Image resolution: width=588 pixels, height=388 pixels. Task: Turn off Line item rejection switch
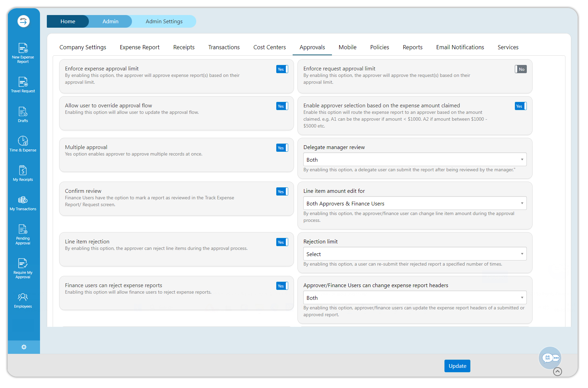(282, 242)
